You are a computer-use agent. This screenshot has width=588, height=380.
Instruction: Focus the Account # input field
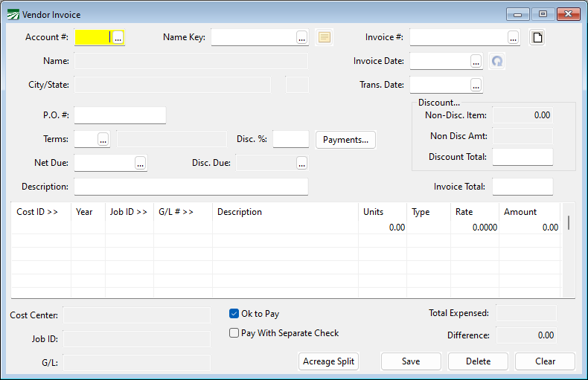coord(94,37)
